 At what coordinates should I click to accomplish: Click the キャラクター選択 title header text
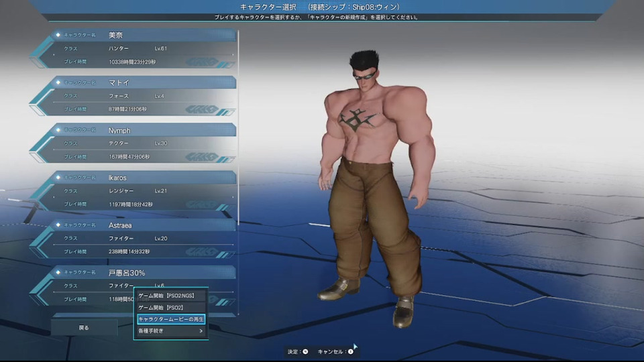(x=268, y=7)
